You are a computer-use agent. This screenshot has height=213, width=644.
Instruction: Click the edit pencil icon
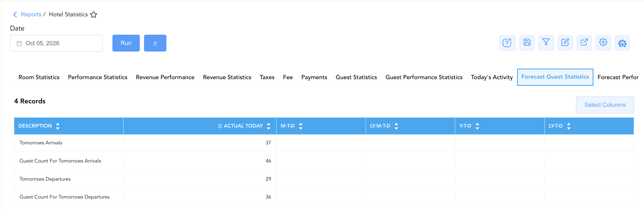click(x=565, y=43)
